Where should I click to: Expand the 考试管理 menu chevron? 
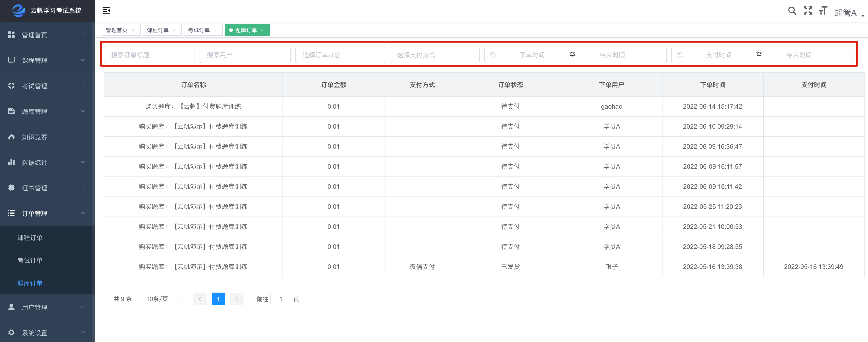[83, 86]
